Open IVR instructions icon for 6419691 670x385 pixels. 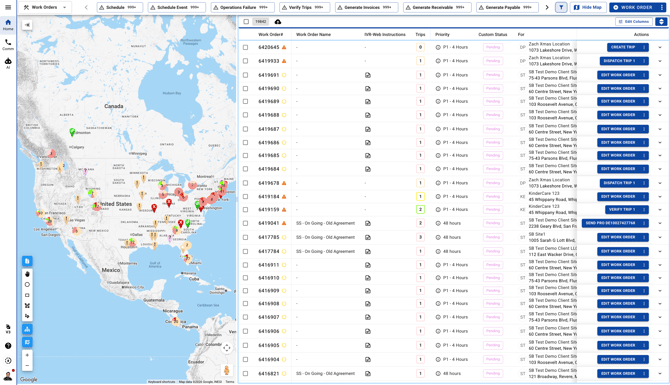367,75
